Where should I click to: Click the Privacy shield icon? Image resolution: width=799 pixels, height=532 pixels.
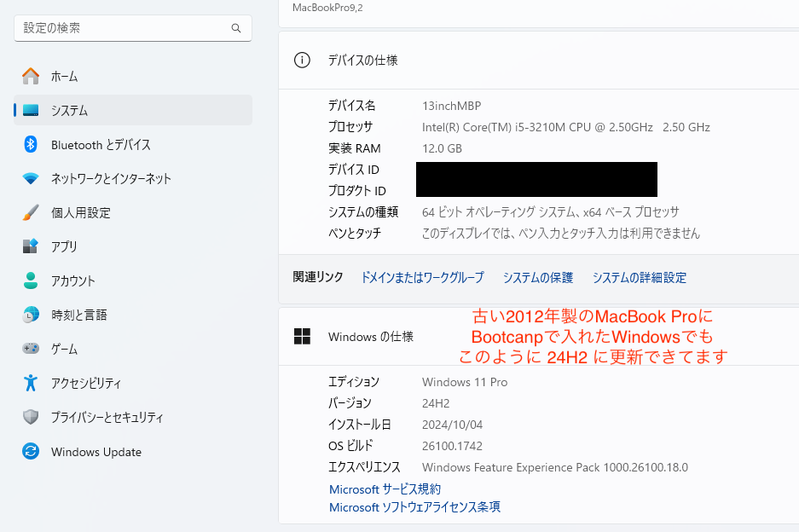pyautogui.click(x=31, y=417)
